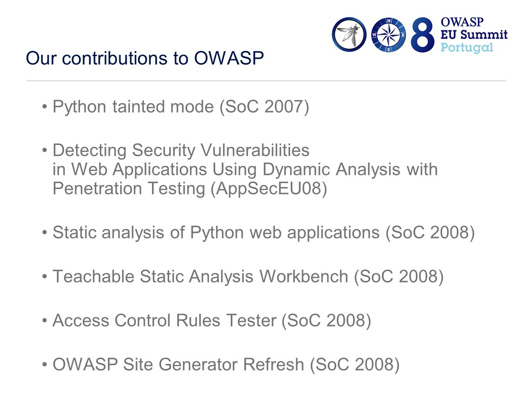532x399 pixels.
Task: Click the compass rose logo icon
Action: [388, 35]
